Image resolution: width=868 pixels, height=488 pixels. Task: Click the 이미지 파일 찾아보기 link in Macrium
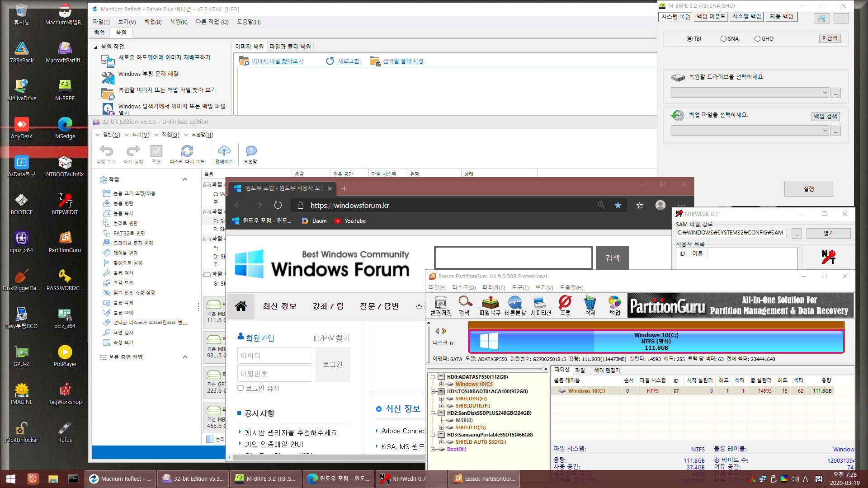[x=277, y=61]
